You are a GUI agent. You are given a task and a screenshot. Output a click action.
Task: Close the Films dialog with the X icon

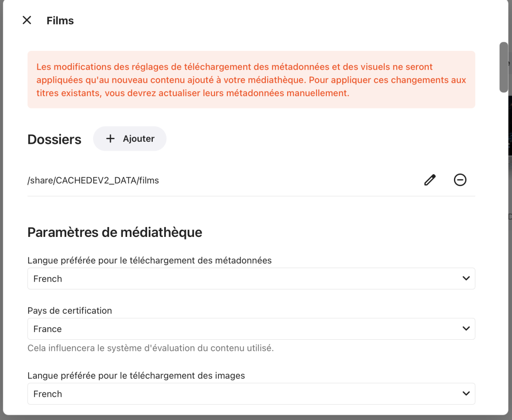click(x=26, y=20)
